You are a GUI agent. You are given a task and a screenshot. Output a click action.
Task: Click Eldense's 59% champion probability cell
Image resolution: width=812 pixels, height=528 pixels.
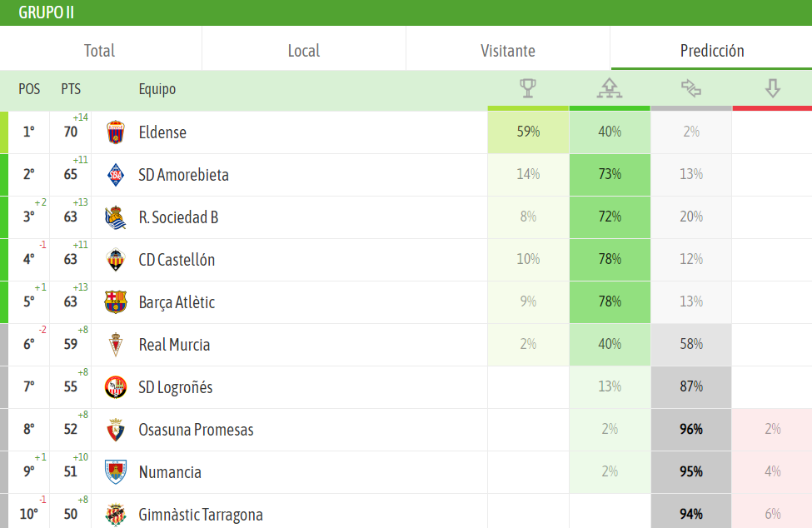[x=528, y=132]
